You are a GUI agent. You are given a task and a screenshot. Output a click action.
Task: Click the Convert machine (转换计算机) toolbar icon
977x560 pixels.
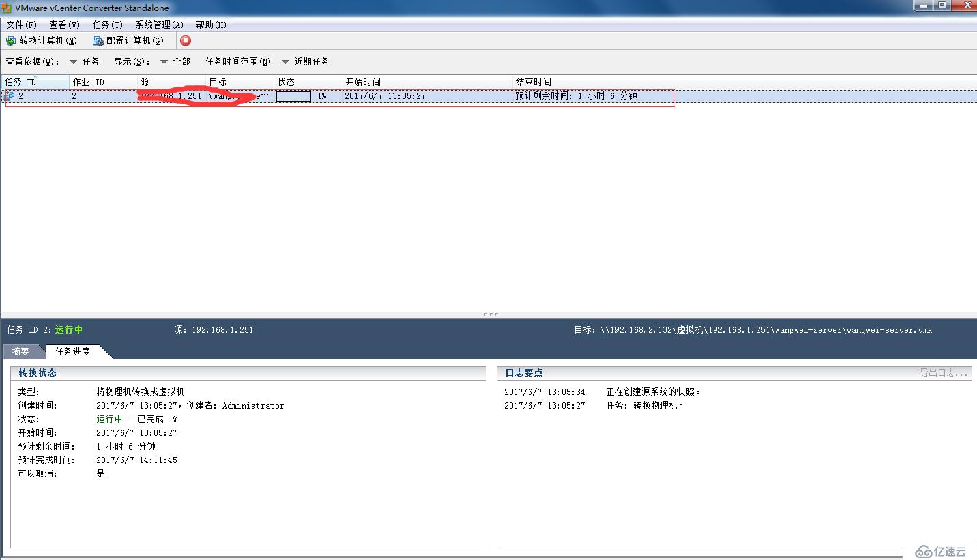tap(10, 41)
